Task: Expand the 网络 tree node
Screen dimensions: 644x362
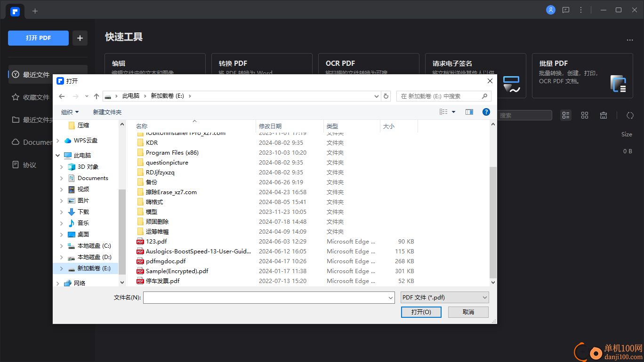Action: coord(58,283)
